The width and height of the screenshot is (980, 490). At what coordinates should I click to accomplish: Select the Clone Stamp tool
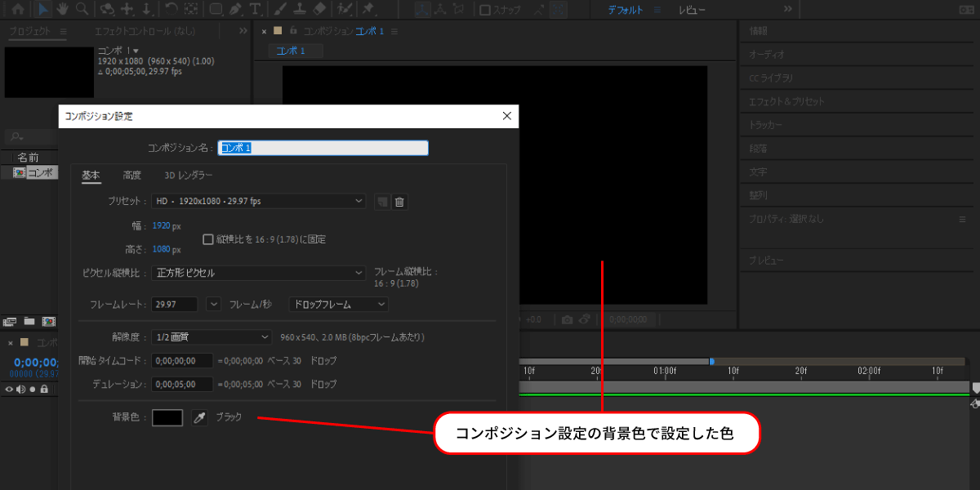pos(299,10)
